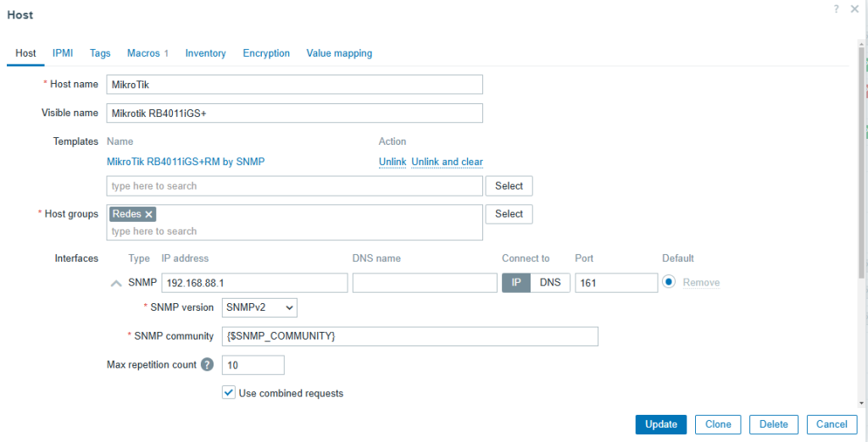The width and height of the screenshot is (868, 442).
Task: Go to the Encryption tab
Action: pos(266,53)
